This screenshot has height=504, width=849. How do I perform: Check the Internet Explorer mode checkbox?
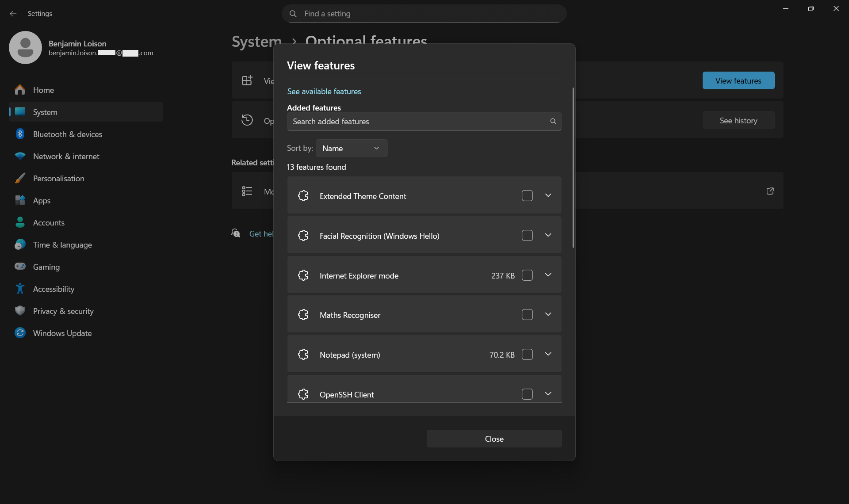pos(527,275)
